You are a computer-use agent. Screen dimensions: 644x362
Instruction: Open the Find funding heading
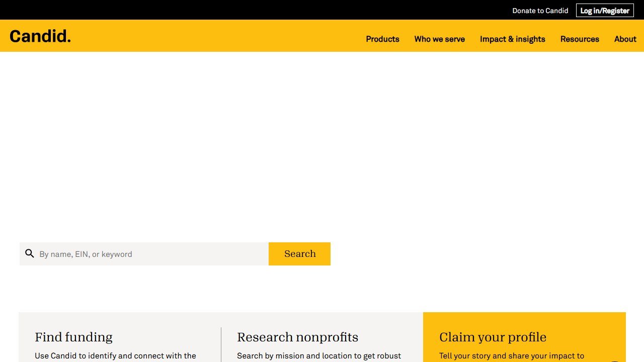[x=73, y=337]
